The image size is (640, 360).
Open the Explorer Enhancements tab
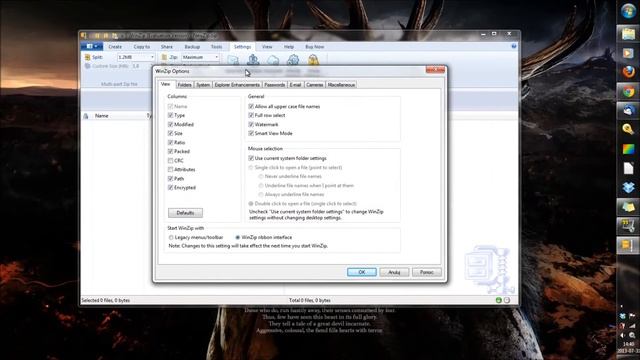[x=237, y=85]
